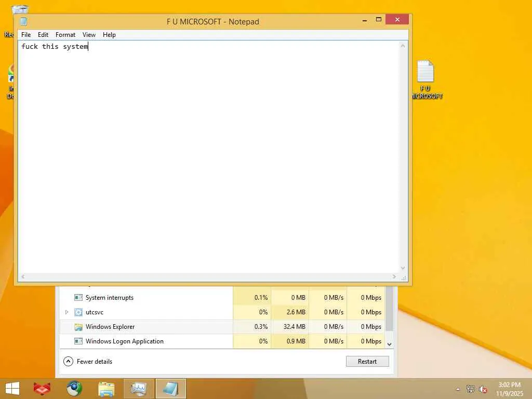This screenshot has height=399, width=532.
Task: Select Windows Explorer process in Task Manager
Action: (222, 327)
